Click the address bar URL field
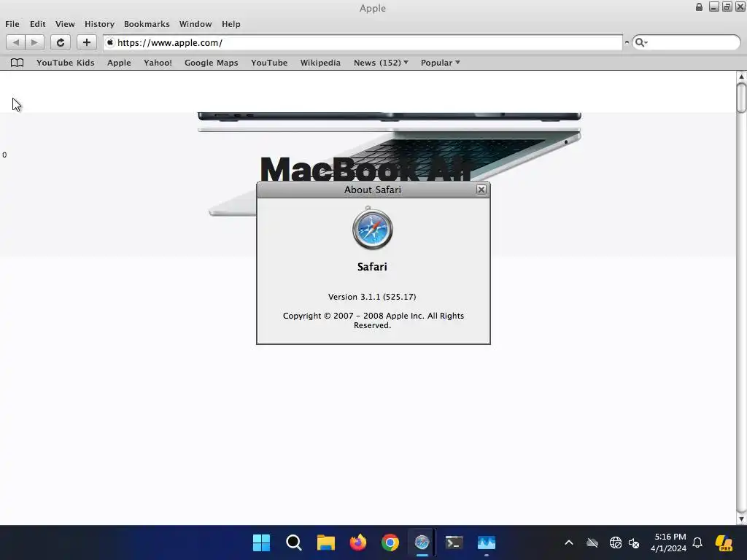This screenshot has width=747, height=560. tap(363, 42)
